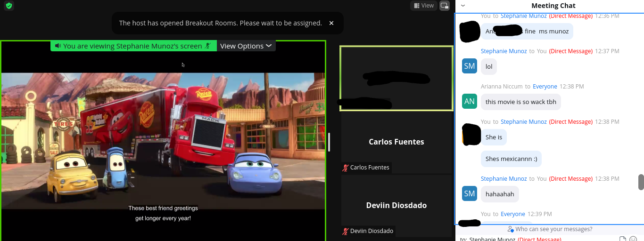Viewport: 644px width, 241px height.
Task: Select the highlighted active speaker video tile
Action: point(396,78)
